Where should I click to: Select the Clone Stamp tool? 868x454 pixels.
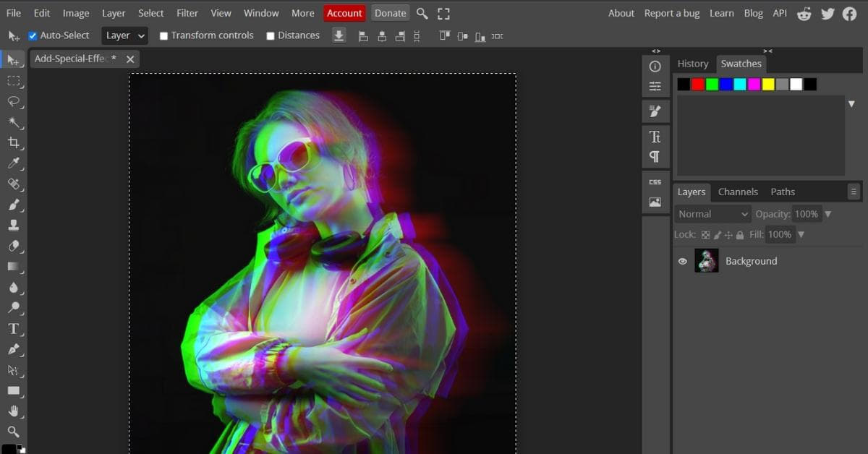pyautogui.click(x=13, y=225)
